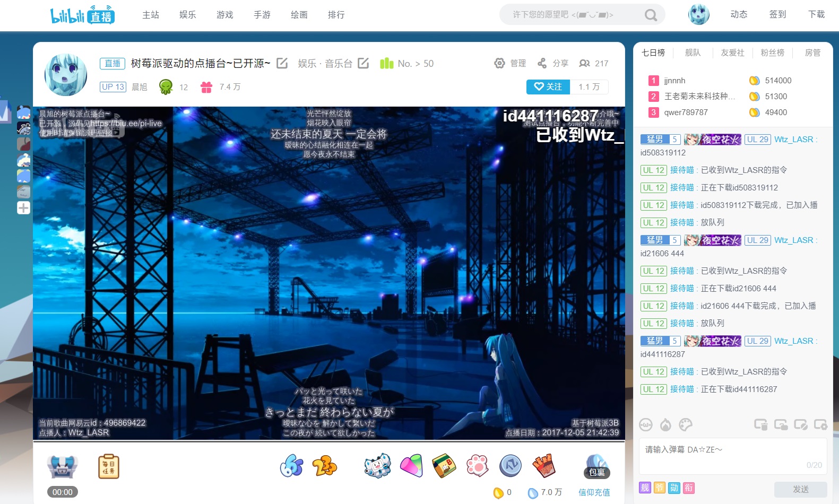The width and height of the screenshot is (839, 504).
Task: Click the 发送 send button
Action: click(x=800, y=489)
